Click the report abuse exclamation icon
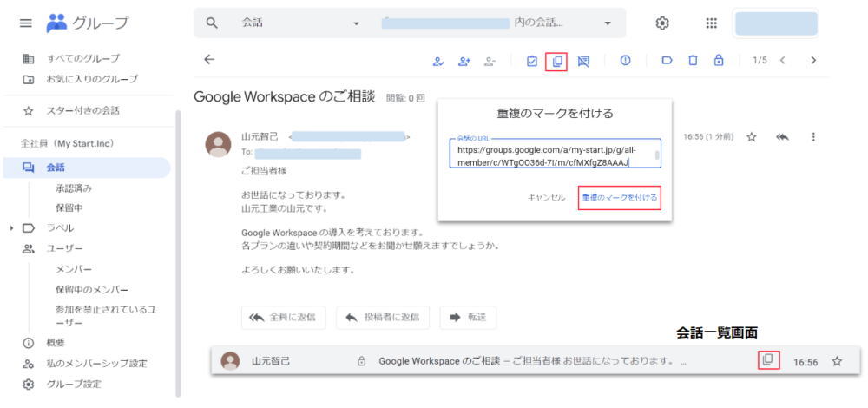This screenshot has height=408, width=868. [626, 61]
